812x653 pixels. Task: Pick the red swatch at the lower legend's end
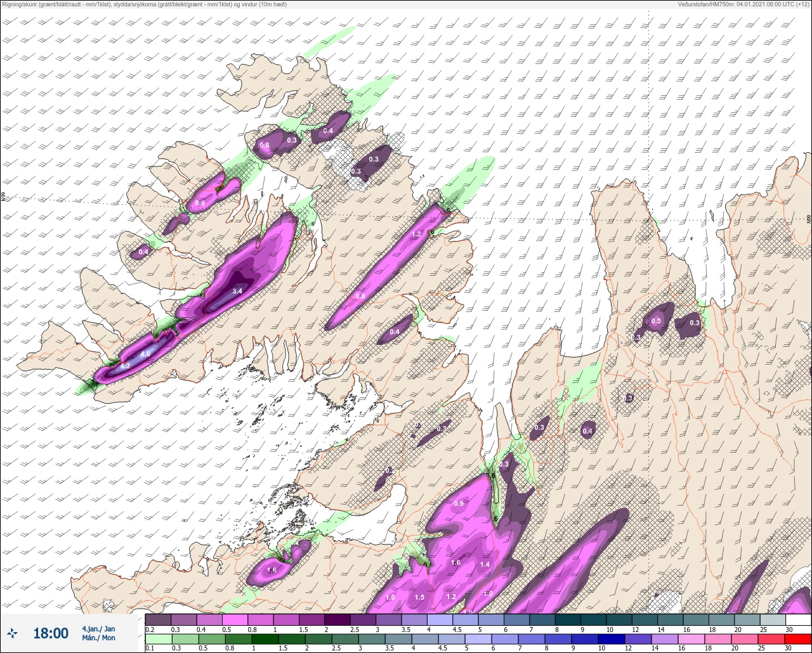[x=798, y=639]
